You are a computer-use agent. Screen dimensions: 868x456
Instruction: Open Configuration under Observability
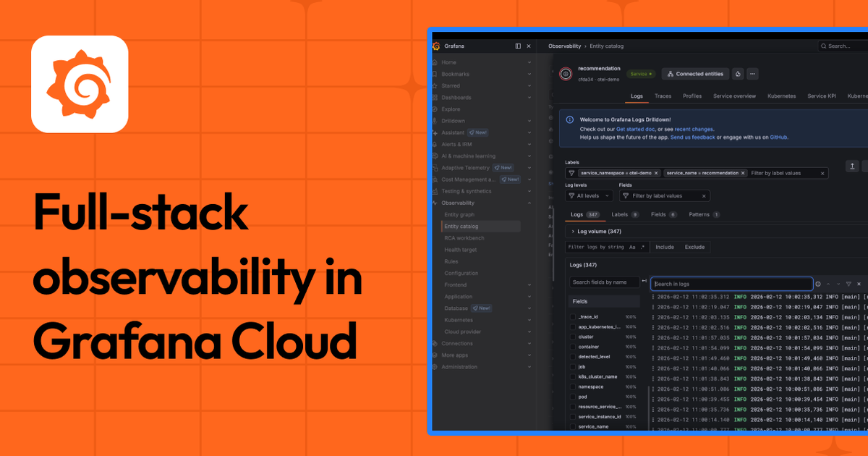pos(461,273)
